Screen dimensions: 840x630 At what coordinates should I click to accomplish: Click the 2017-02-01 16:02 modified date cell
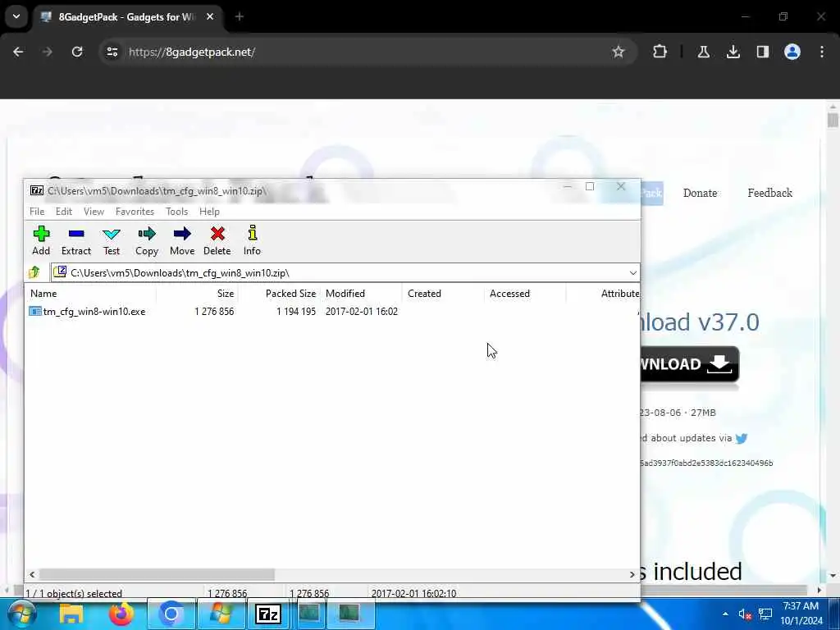tap(362, 311)
